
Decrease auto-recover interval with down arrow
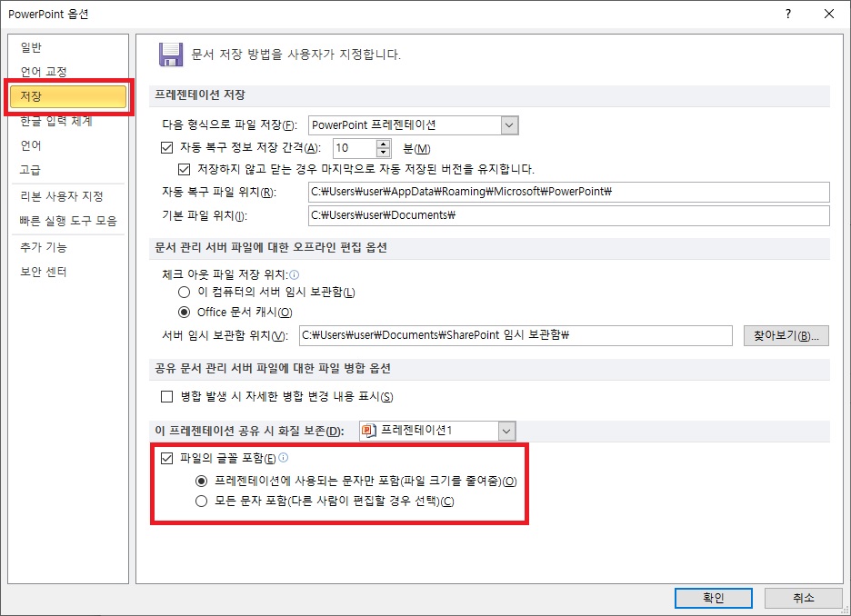click(383, 153)
